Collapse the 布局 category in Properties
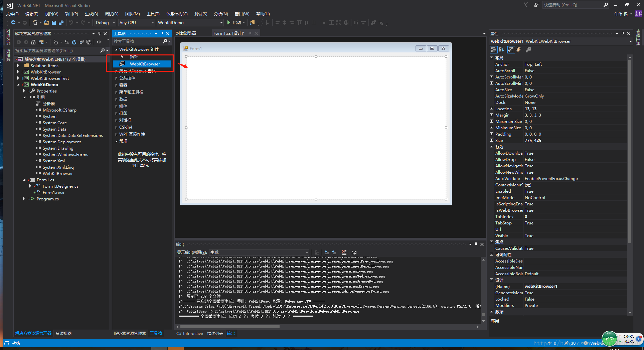The width and height of the screenshot is (644, 350). tap(492, 58)
